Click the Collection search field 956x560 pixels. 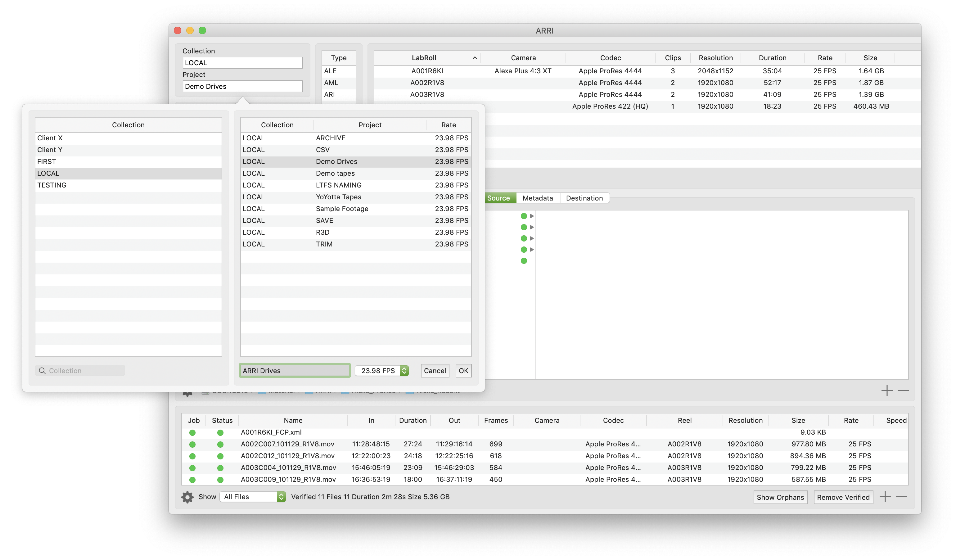pos(80,371)
